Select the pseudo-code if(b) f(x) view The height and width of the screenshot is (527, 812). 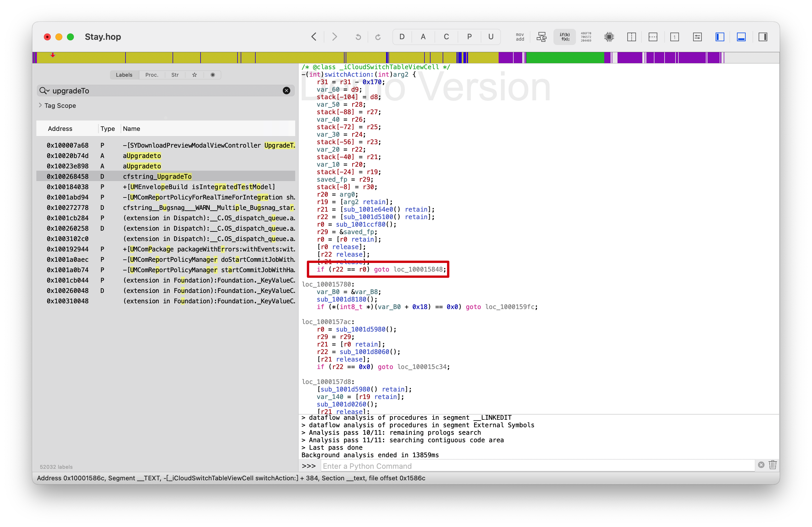coord(564,37)
